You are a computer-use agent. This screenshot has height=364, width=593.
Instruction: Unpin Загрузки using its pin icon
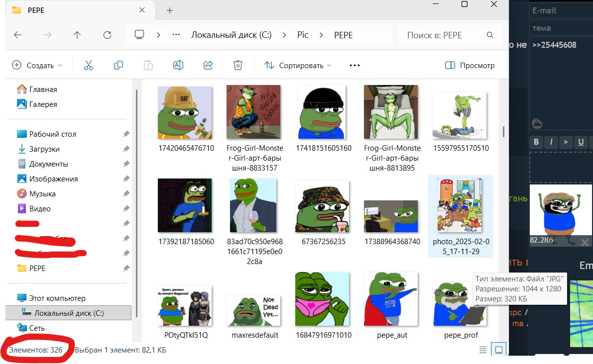coord(126,149)
